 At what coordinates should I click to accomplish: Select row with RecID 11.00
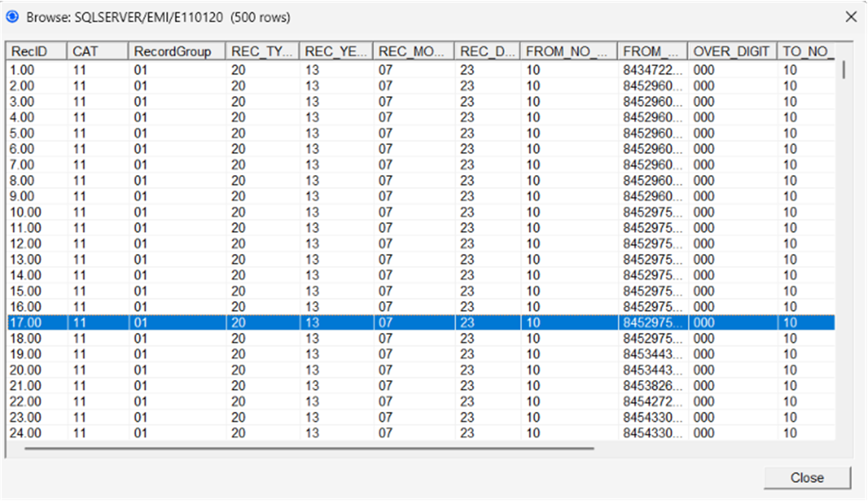(x=420, y=228)
